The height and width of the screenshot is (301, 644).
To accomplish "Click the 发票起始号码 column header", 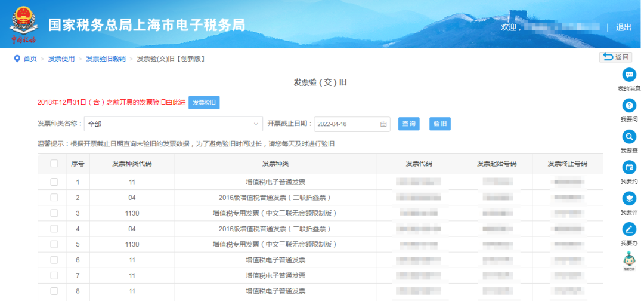I will [497, 164].
